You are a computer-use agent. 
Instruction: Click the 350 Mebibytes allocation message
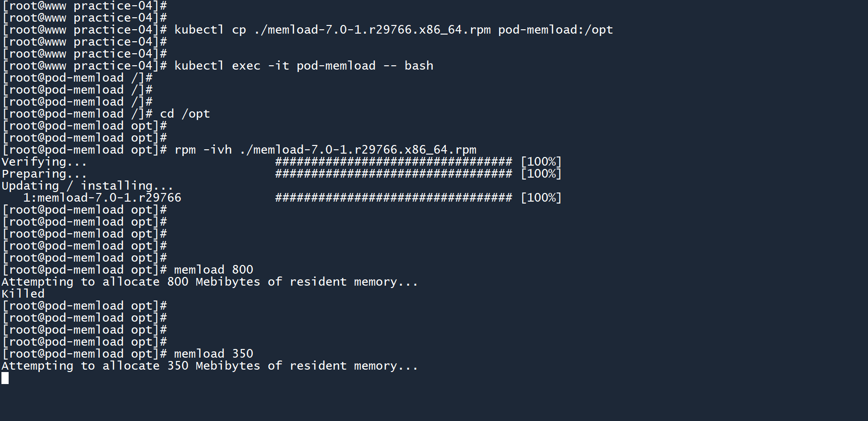pyautogui.click(x=210, y=366)
